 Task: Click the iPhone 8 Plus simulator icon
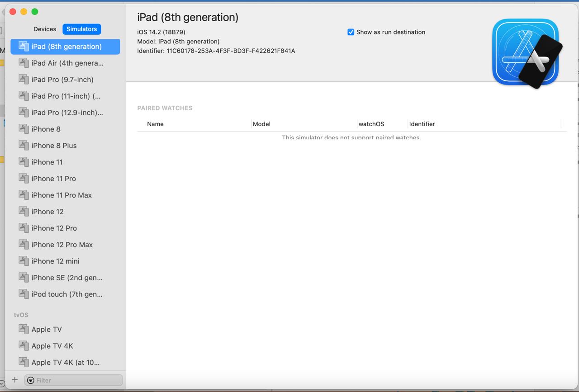pos(24,145)
